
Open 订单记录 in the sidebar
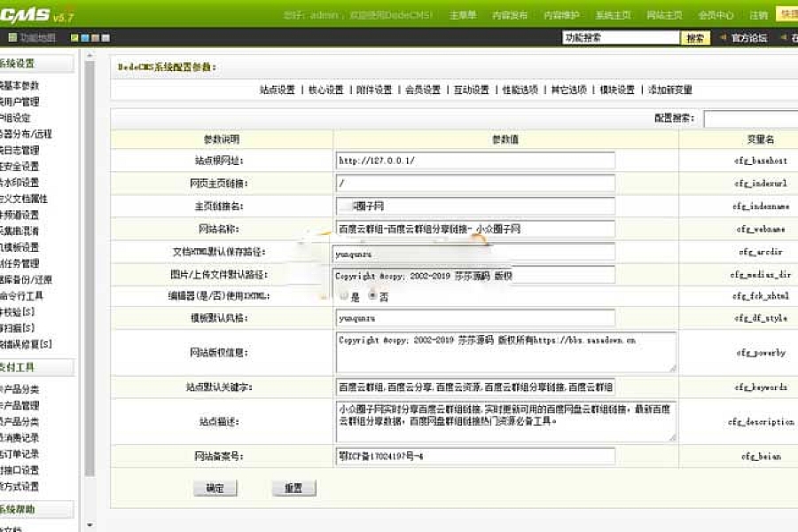pyautogui.click(x=20, y=454)
